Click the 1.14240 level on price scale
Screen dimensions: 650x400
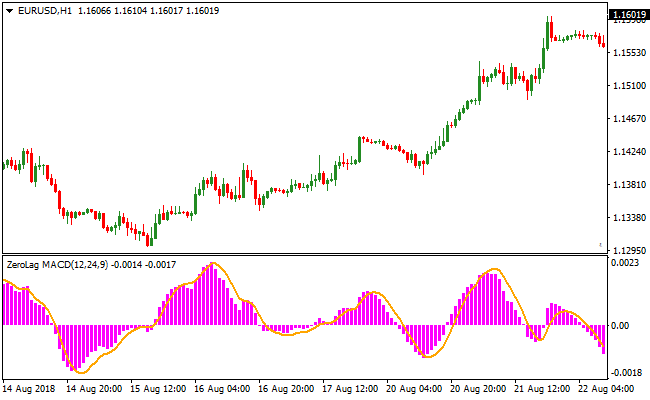tap(626, 152)
